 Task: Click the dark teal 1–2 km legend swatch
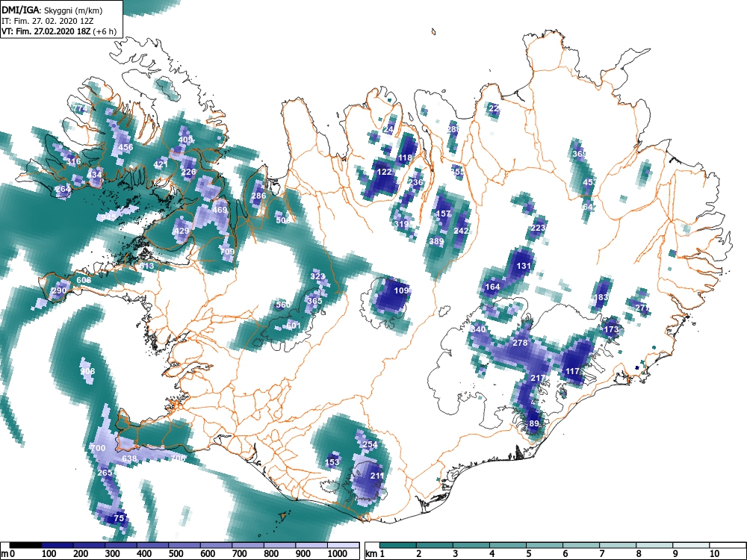(x=398, y=545)
